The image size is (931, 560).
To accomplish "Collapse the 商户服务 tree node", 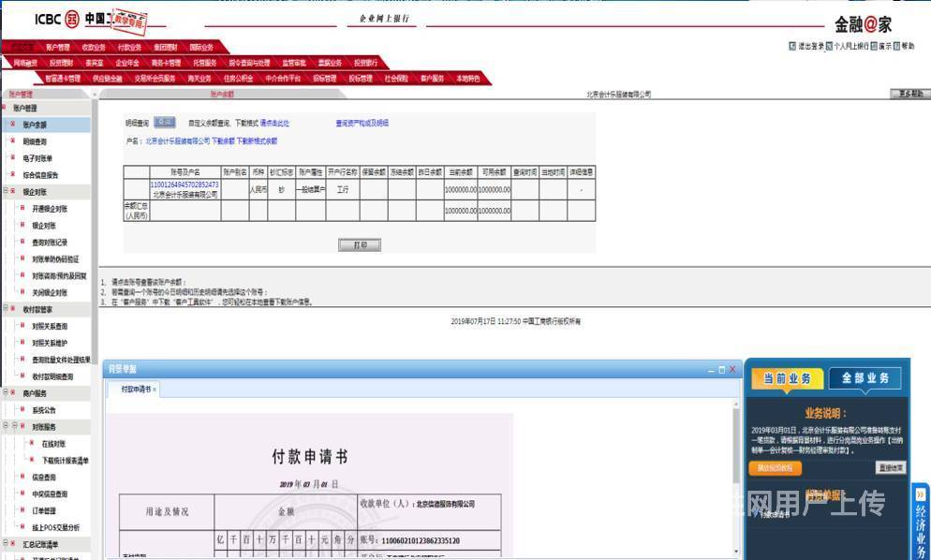I will pos(6,392).
